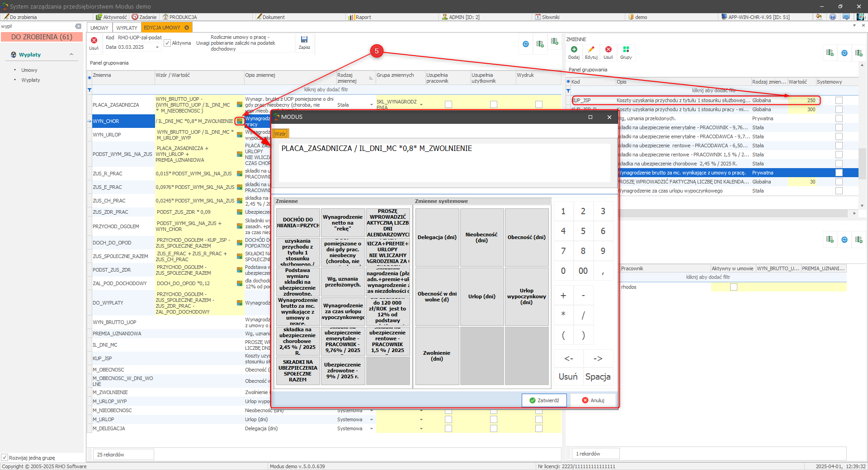
Task: Expand Rodzaj zmiennej dropdown for M_URLOP row
Action: [372, 419]
